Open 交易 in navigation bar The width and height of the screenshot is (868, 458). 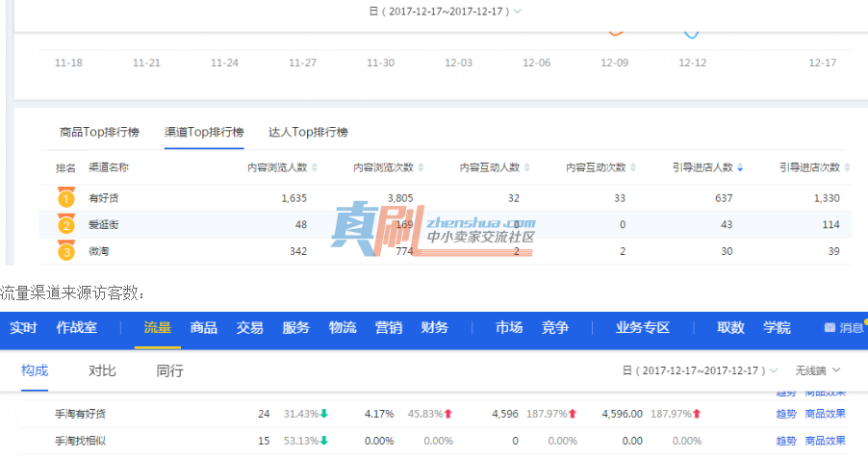click(249, 328)
